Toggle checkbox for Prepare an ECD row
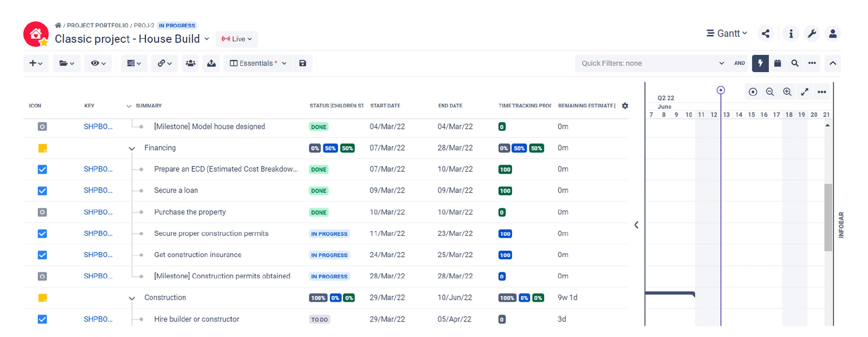 (x=42, y=170)
